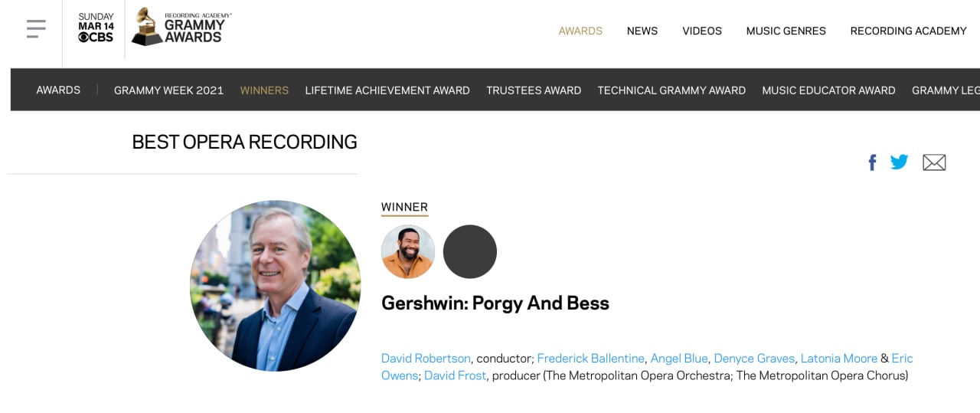This screenshot has height=413, width=980.
Task: Open Music Genres in top navigation
Action: coord(786,31)
